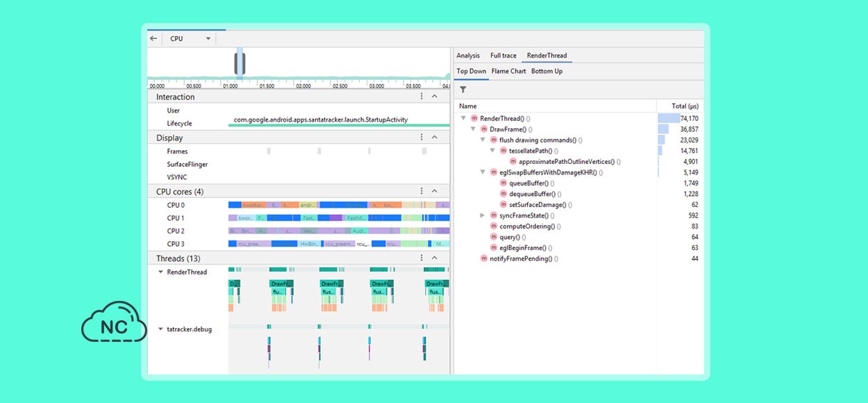Collapse DrawFrame() tree node

(473, 129)
